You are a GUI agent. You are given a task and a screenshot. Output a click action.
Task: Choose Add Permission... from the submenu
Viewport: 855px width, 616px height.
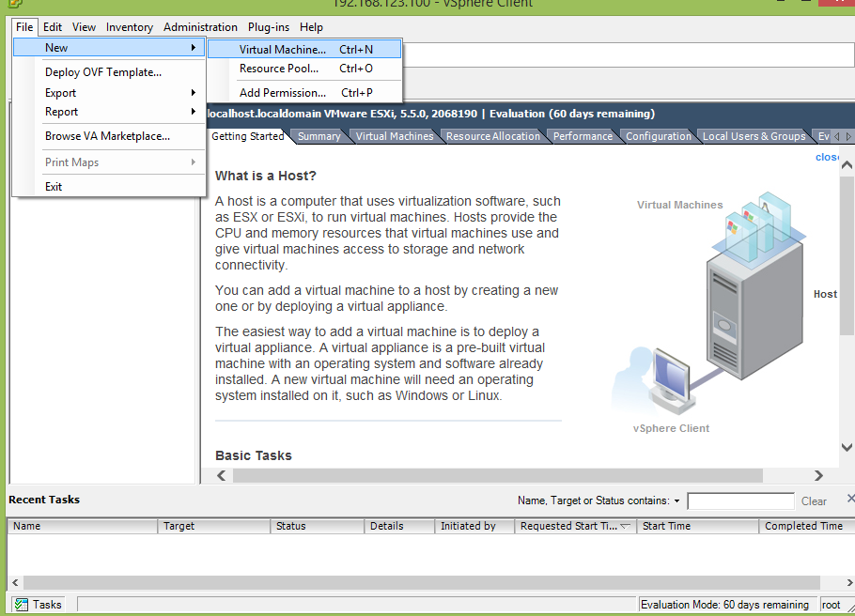coord(304,93)
